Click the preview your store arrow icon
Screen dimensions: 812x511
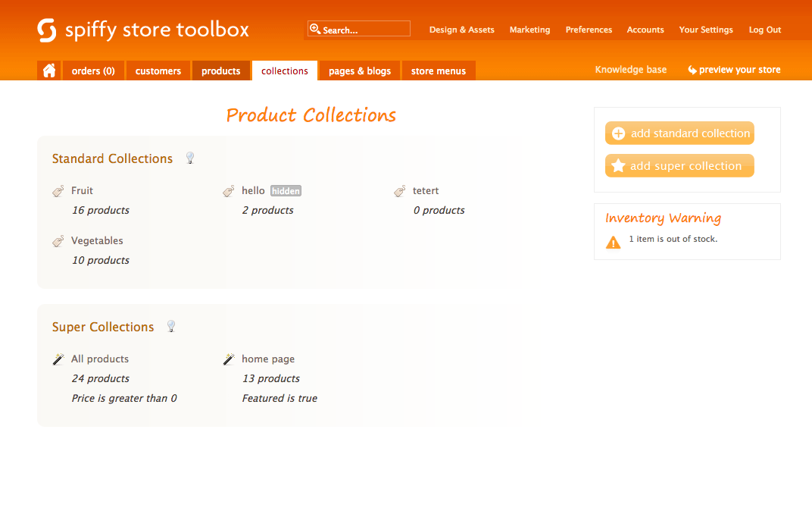point(692,70)
